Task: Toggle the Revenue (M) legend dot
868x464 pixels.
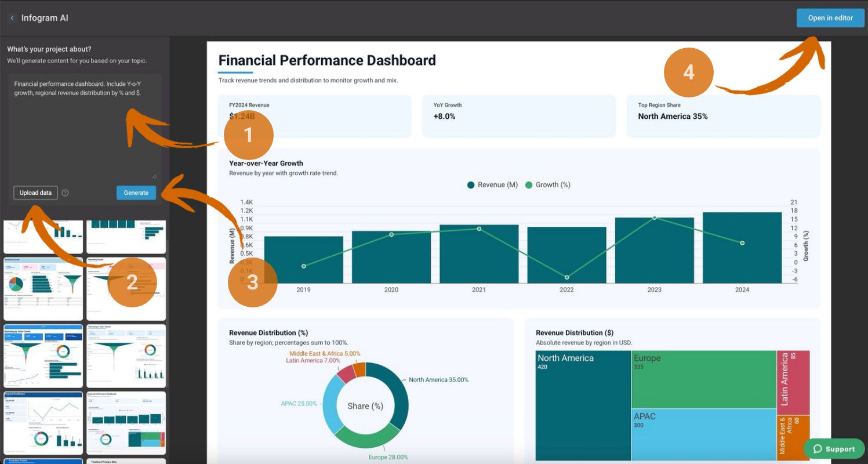Action: click(471, 185)
